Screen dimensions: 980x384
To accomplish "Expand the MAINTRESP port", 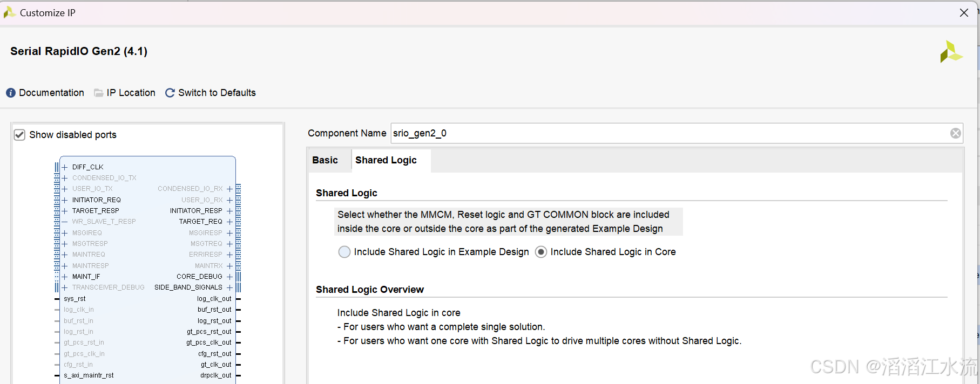I will [x=65, y=266].
